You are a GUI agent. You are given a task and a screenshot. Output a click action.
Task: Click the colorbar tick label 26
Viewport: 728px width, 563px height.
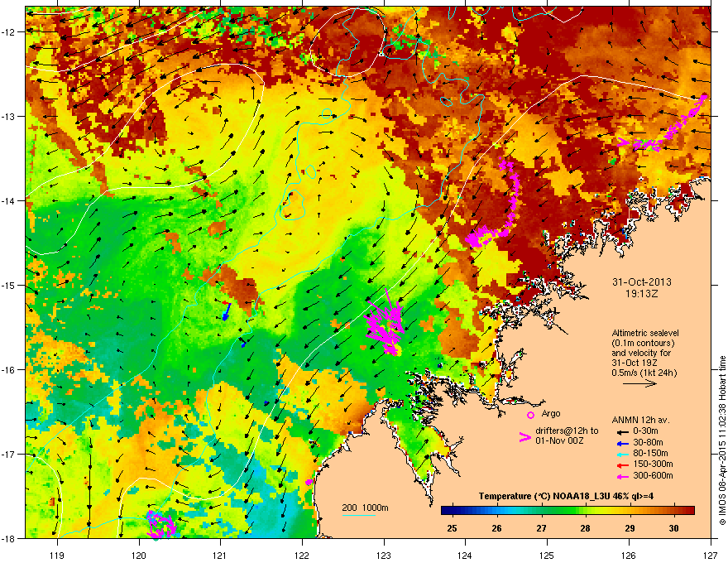(497, 528)
